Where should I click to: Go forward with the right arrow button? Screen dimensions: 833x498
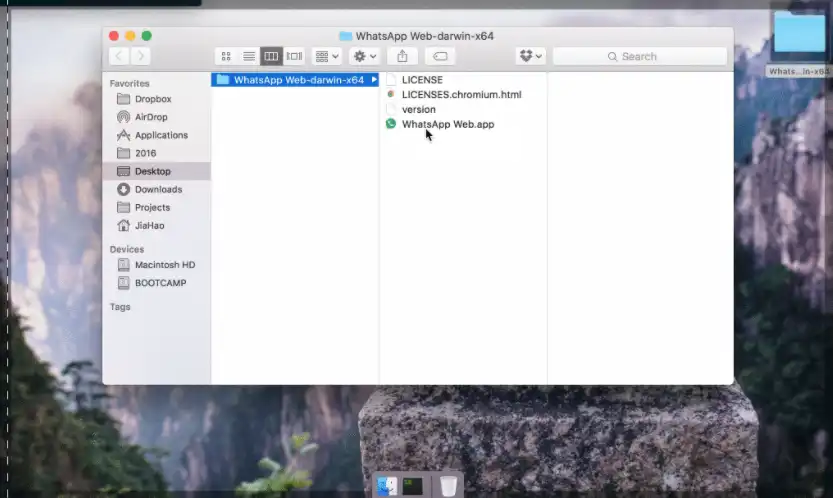click(141, 56)
